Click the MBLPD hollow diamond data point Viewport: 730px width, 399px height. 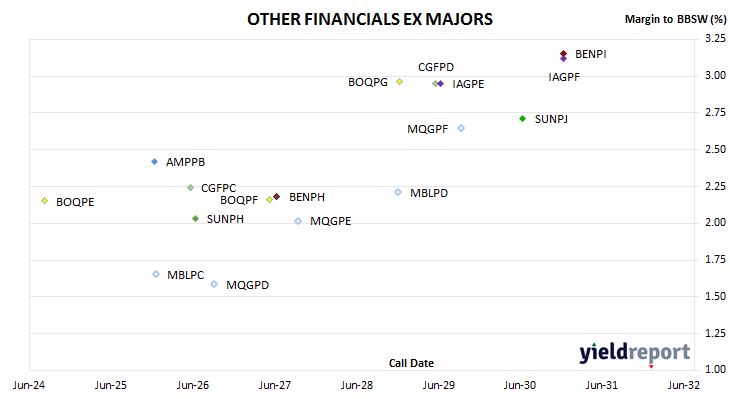(398, 192)
